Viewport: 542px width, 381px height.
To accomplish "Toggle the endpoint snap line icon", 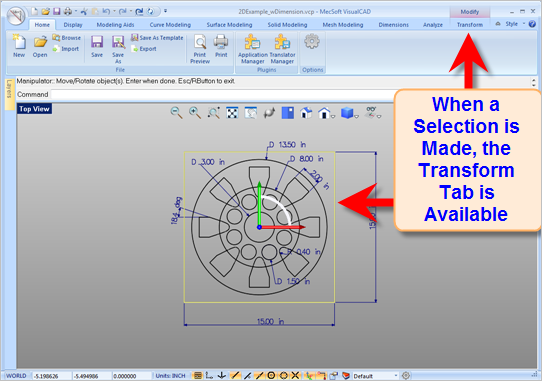I will 235,375.
